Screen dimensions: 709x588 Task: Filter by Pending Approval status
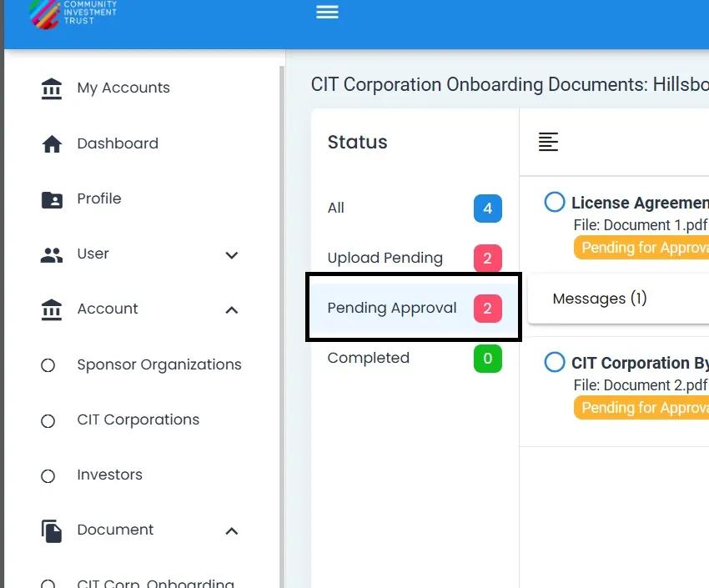392,308
